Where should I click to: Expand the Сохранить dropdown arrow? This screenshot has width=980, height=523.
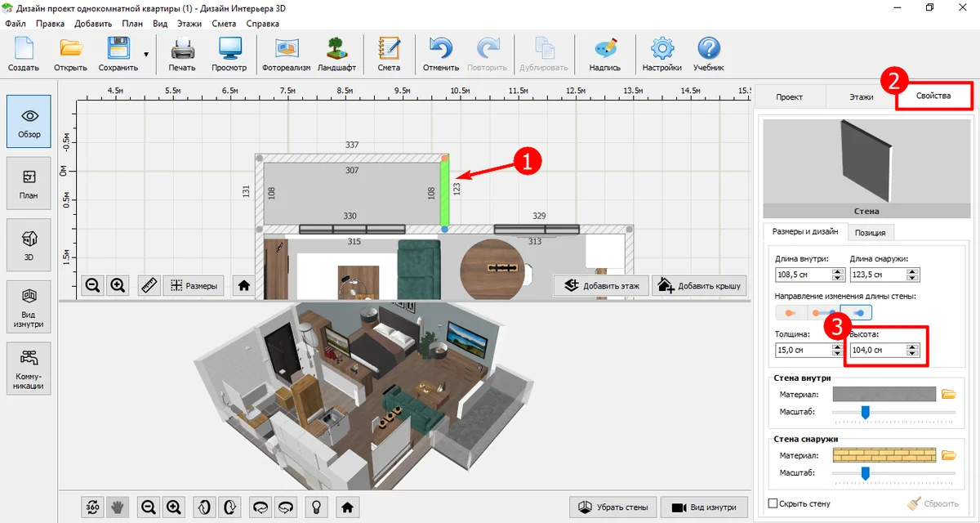click(x=146, y=55)
